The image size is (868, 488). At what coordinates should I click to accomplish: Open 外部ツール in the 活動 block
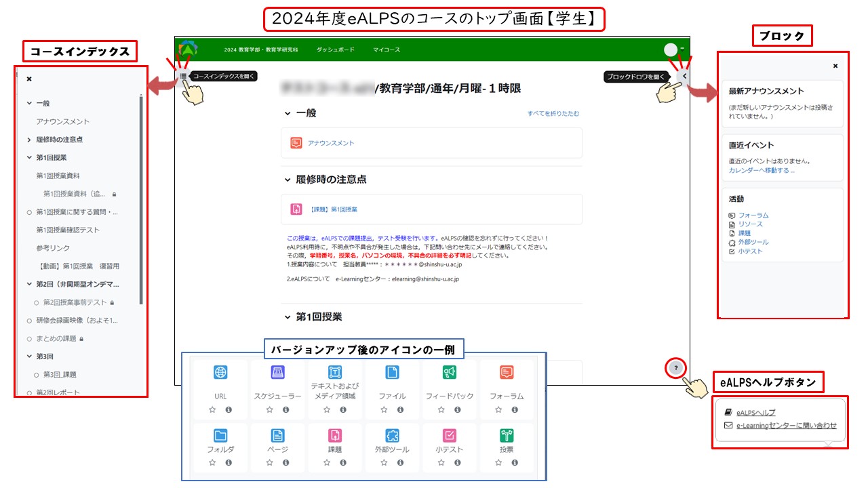753,242
